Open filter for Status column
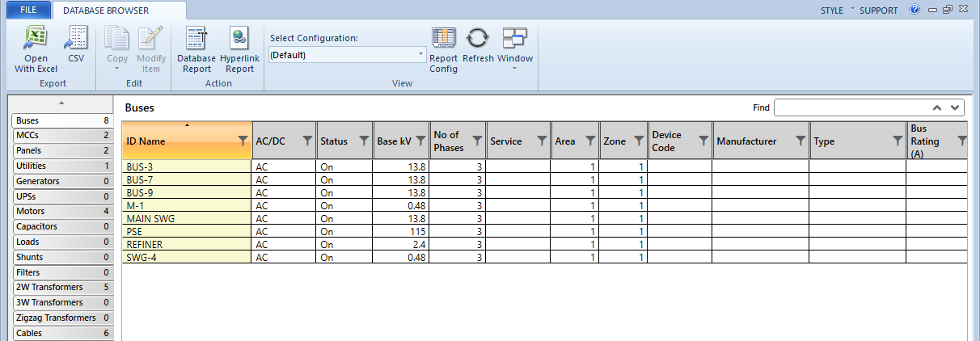 [x=364, y=141]
